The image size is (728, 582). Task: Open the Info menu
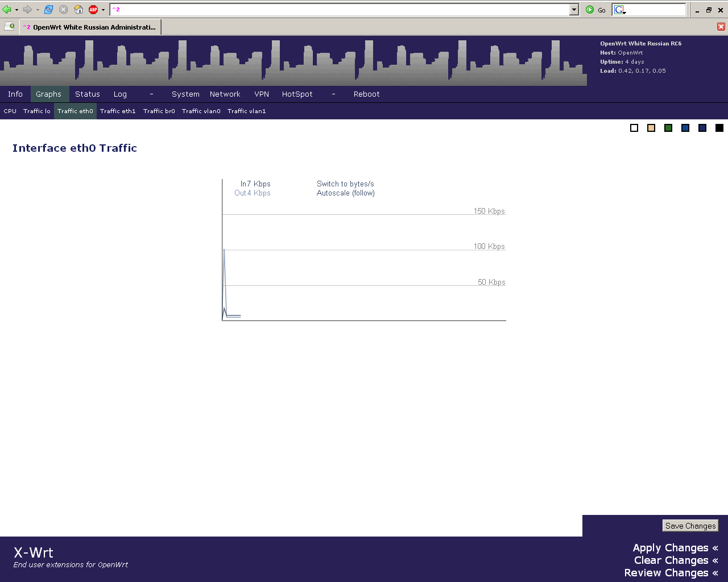pyautogui.click(x=15, y=94)
